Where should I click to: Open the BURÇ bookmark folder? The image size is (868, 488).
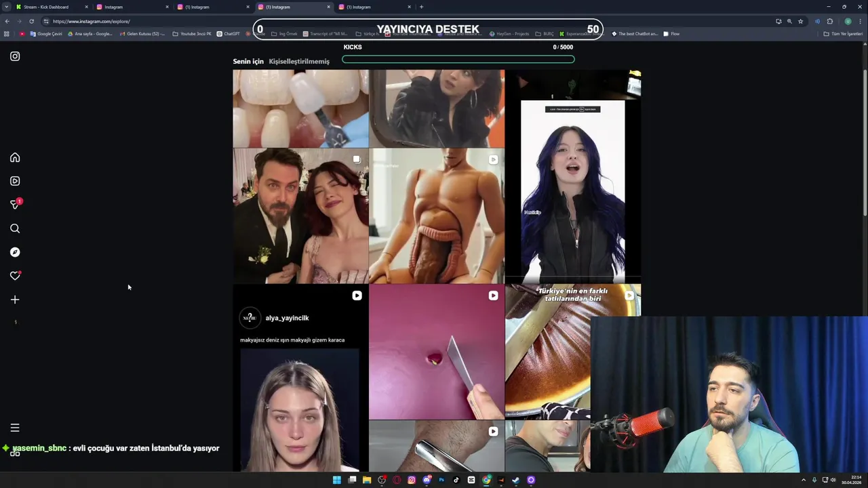click(x=544, y=34)
